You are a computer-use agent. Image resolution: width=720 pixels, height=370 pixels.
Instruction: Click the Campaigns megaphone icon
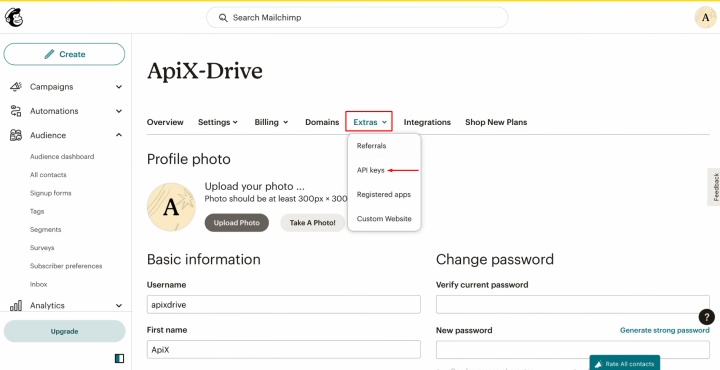(x=16, y=87)
